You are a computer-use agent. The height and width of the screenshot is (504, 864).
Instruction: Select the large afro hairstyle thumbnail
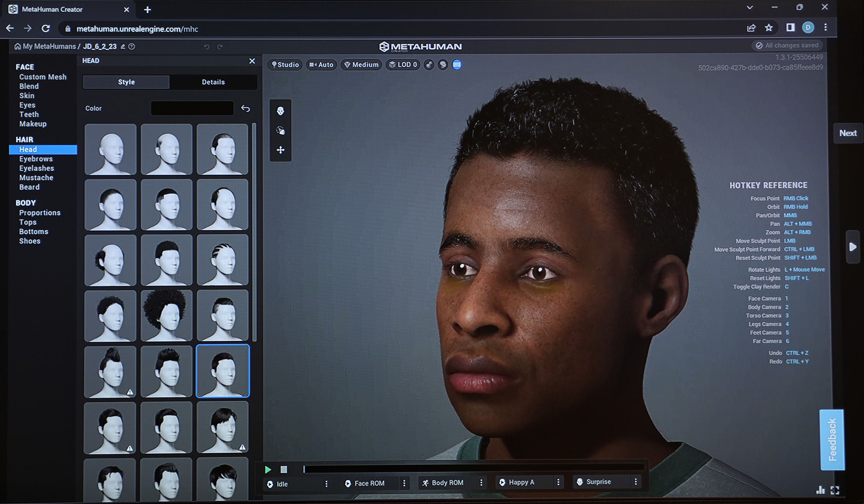(166, 315)
